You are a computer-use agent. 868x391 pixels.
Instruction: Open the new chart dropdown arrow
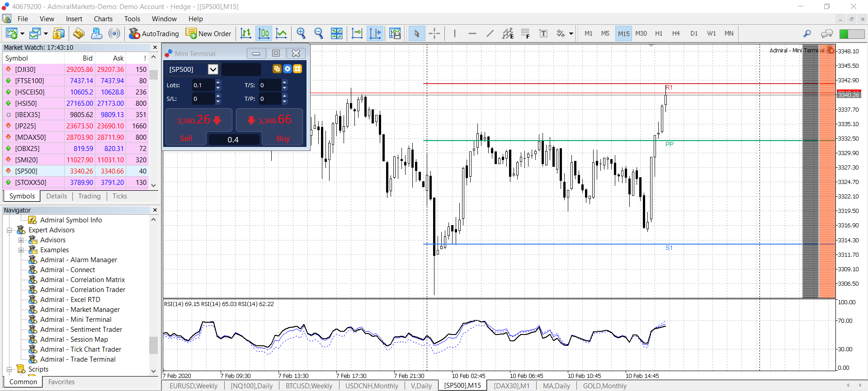click(x=22, y=33)
